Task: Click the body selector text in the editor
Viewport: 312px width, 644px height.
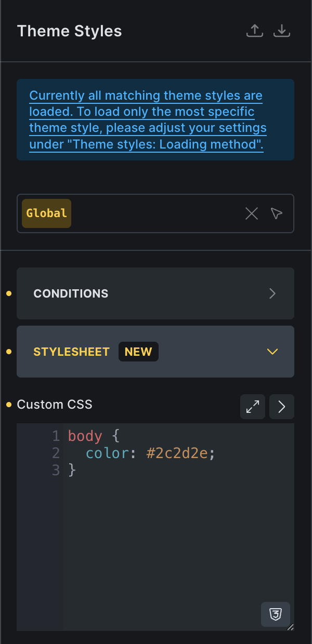Action: (x=84, y=436)
